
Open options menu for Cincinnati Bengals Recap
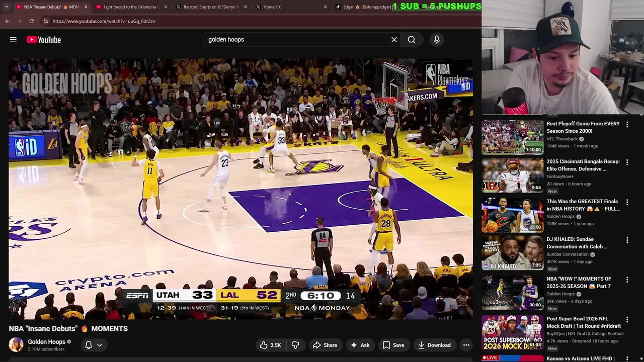pyautogui.click(x=627, y=162)
